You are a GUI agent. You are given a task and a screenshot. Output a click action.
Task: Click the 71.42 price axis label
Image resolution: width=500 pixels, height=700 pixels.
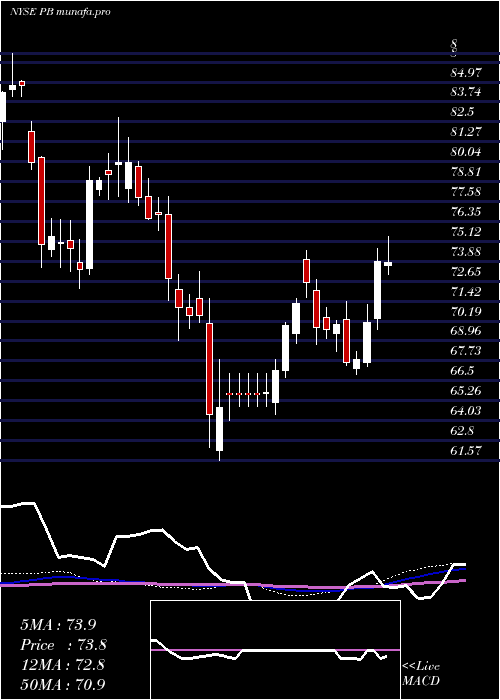point(466,292)
